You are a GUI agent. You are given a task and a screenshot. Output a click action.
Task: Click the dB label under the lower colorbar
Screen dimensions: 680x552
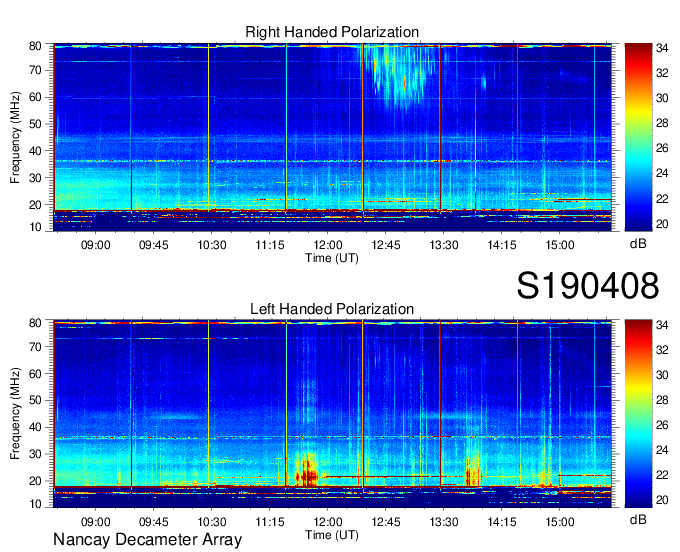coord(638,519)
